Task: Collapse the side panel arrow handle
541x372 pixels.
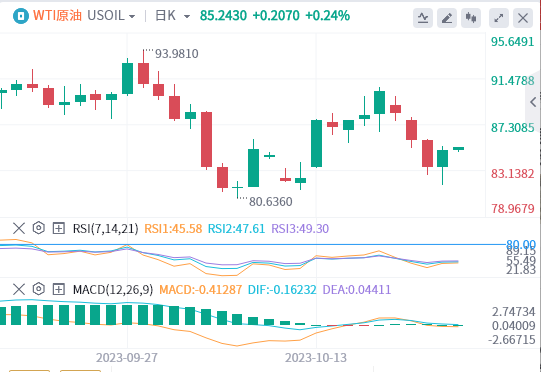Action: pos(533,102)
